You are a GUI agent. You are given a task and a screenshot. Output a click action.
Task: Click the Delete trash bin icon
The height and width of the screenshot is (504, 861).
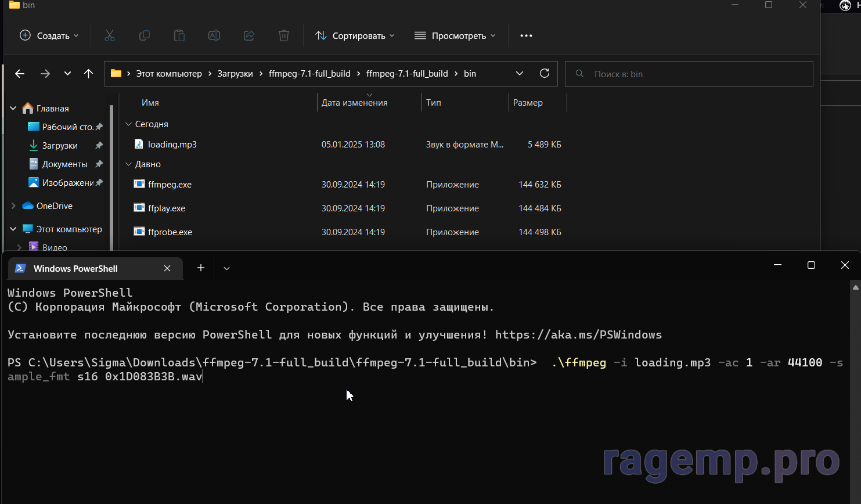tap(284, 36)
